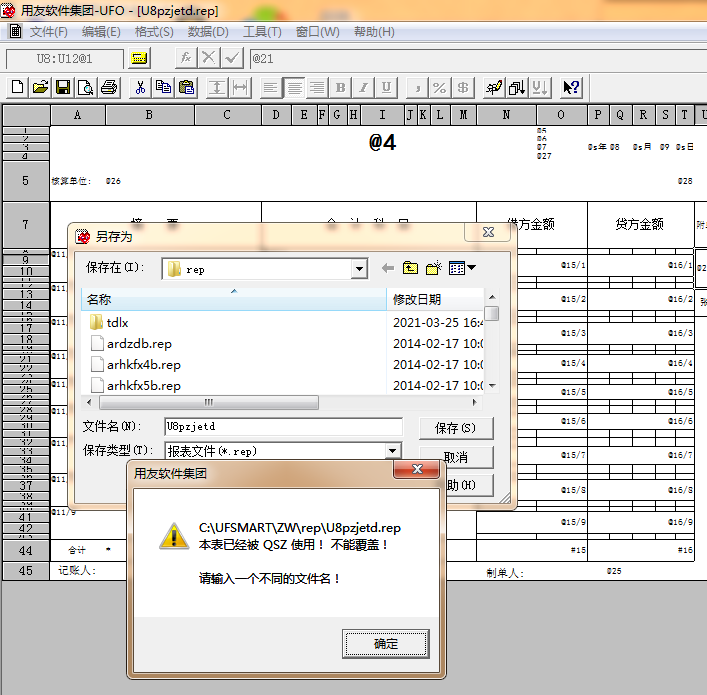Click the Save floppy disk icon
This screenshot has width=707, height=695.
[x=63, y=87]
